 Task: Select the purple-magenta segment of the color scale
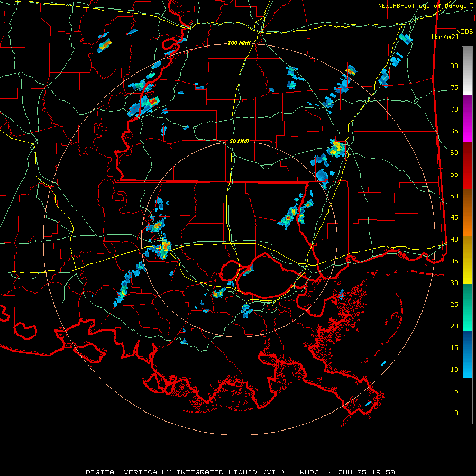(x=467, y=118)
